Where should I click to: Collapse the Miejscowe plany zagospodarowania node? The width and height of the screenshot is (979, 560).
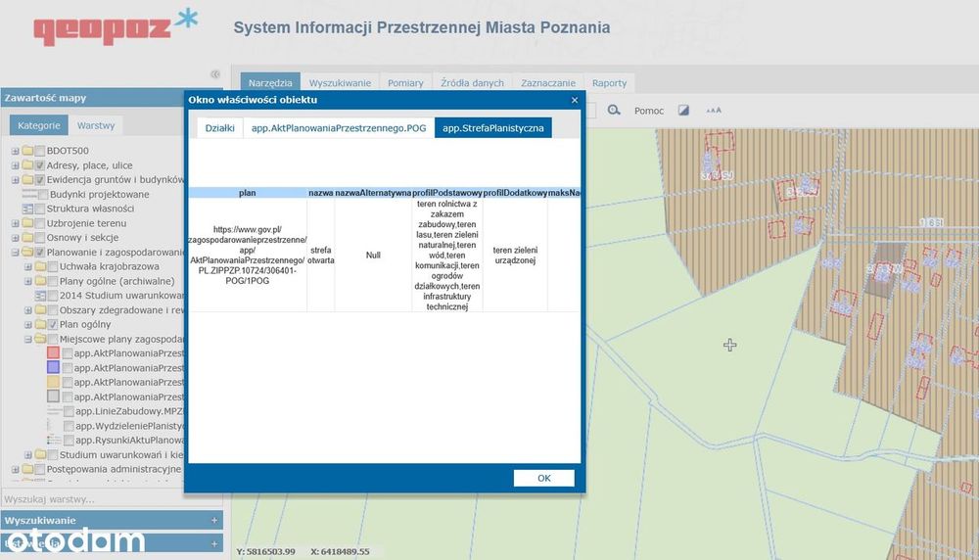28,339
